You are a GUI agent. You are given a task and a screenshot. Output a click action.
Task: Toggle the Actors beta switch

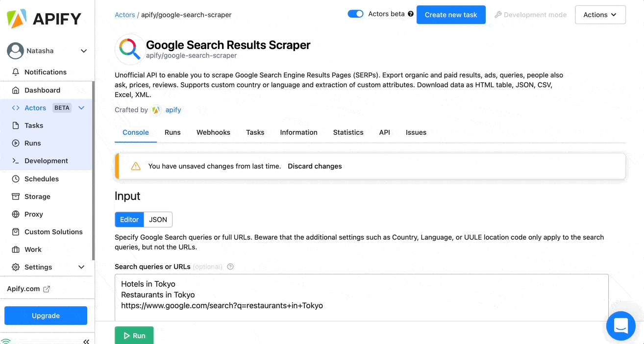pyautogui.click(x=355, y=14)
